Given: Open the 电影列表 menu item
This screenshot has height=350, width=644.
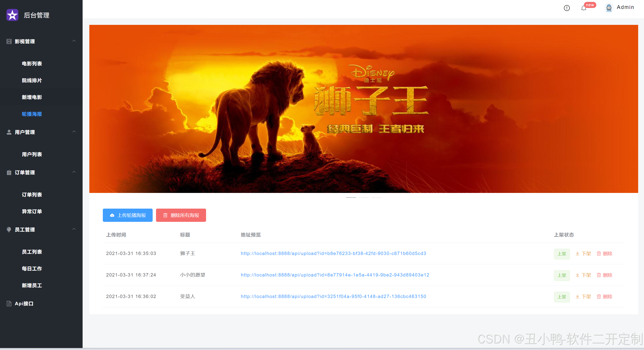Looking at the screenshot, I should pyautogui.click(x=32, y=64).
